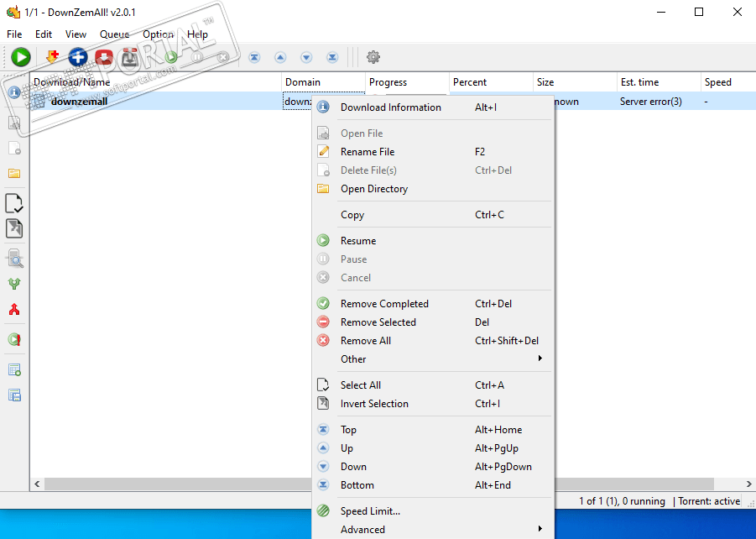Click the sidebar add-to-list table icon
756x539 pixels.
pyautogui.click(x=14, y=369)
